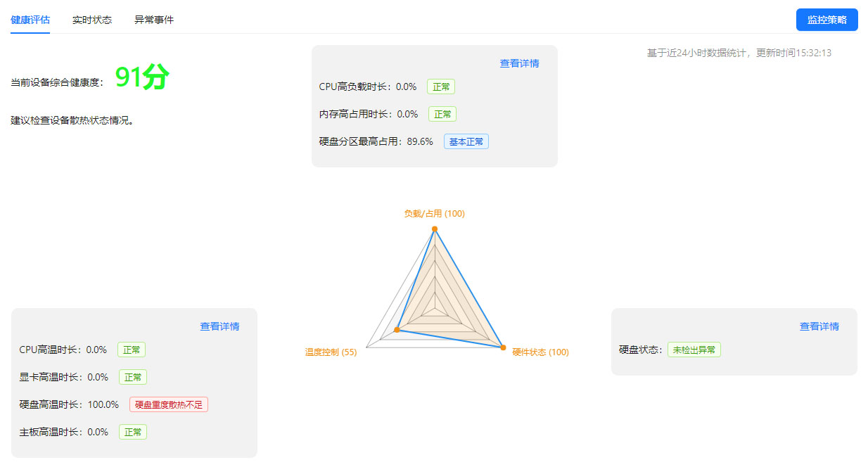Select the 健康评估 tab
The image size is (868, 467).
(30, 20)
